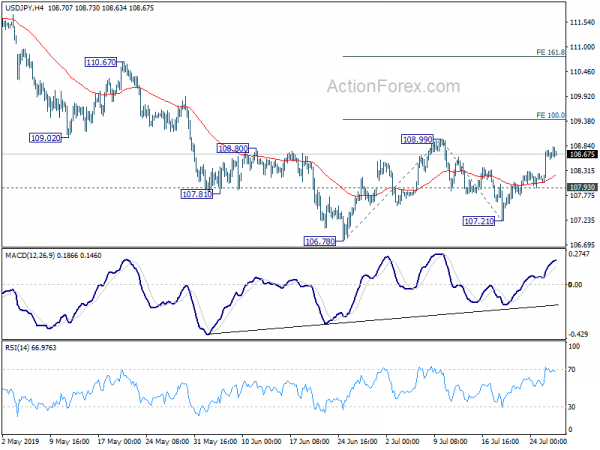
Task: Click the 107.930 level tag on price axis
Action: [582, 187]
